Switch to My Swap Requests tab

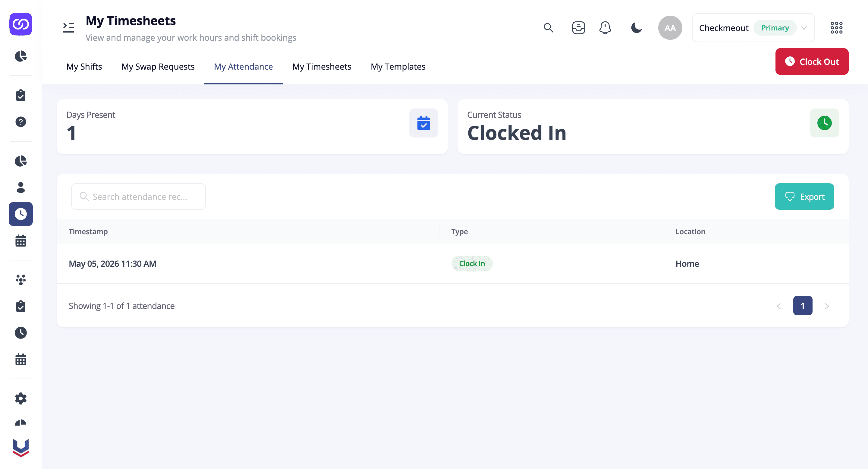(x=158, y=66)
